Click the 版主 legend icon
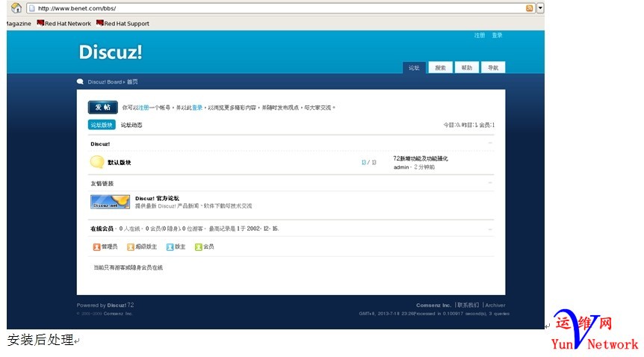The width and height of the screenshot is (644, 357). click(170, 247)
